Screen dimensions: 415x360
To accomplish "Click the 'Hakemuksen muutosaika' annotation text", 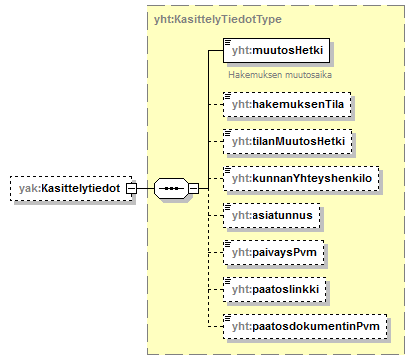I will point(280,75).
